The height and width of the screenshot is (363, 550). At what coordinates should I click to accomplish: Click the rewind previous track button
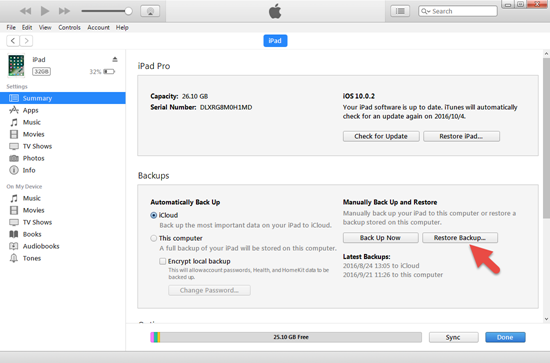click(x=25, y=11)
